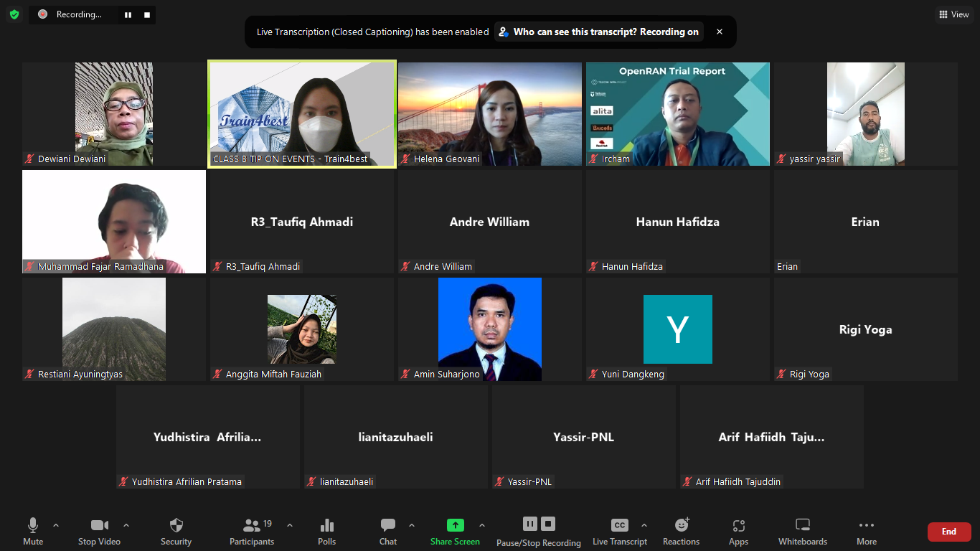Click the green encryption shield icon
This screenshot has width=980, height=551.
(14, 14)
